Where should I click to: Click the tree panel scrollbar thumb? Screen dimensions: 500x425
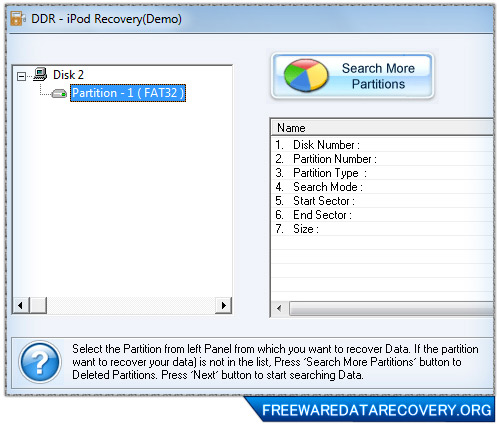pyautogui.click(x=38, y=305)
